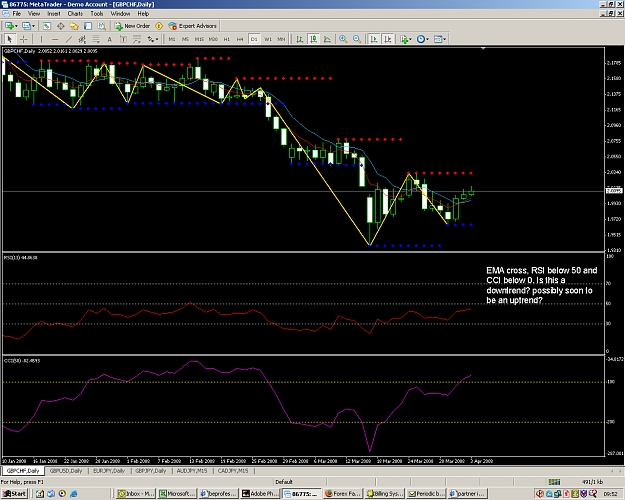Image resolution: width=625 pixels, height=500 pixels.
Task: Click the New Order button
Action: [132, 26]
